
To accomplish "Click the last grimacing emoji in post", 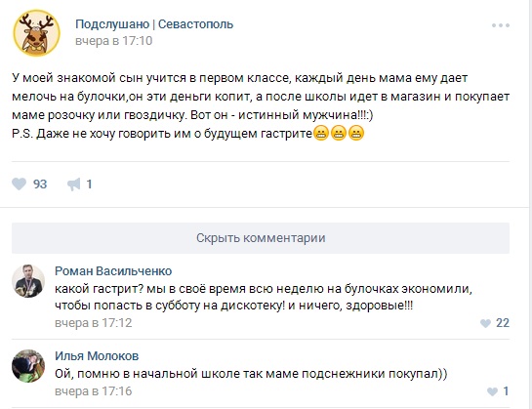I will pos(356,133).
